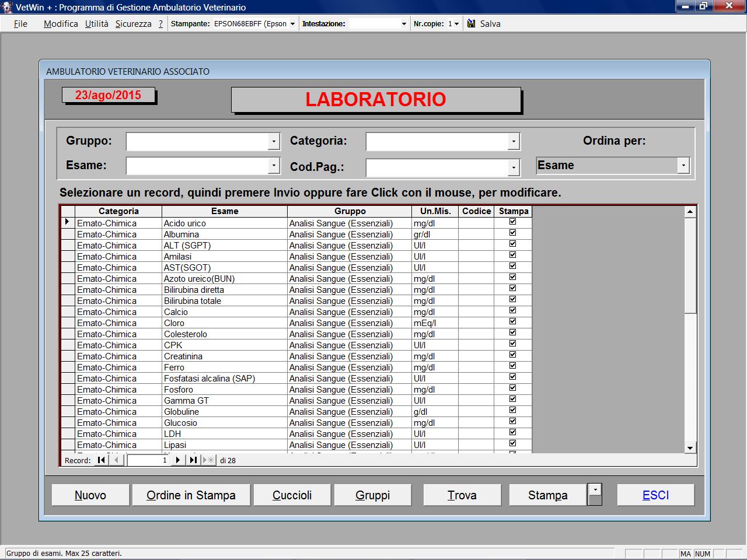Click the vertical scrollbar thumb of the table
Screen dimensions: 747x560
(690, 265)
